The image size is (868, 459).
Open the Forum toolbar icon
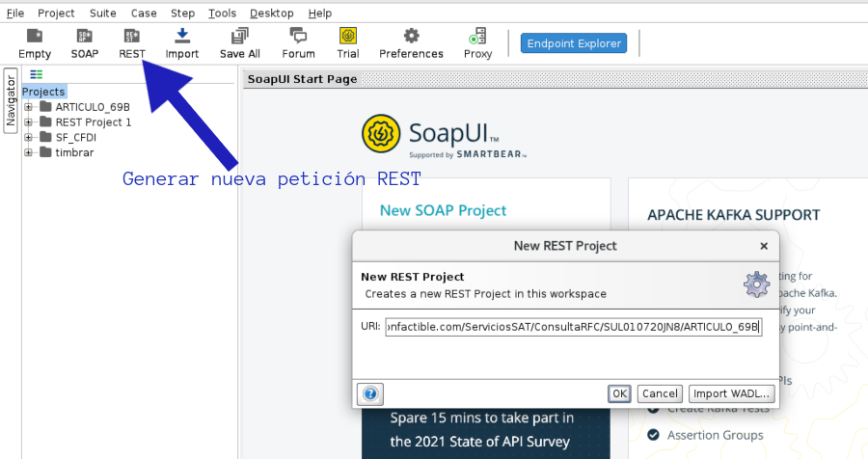(x=298, y=43)
